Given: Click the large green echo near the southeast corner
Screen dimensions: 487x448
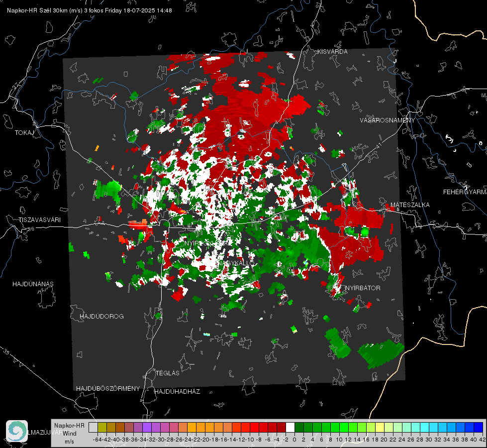Looking at the screenshot, I should click(381, 354).
